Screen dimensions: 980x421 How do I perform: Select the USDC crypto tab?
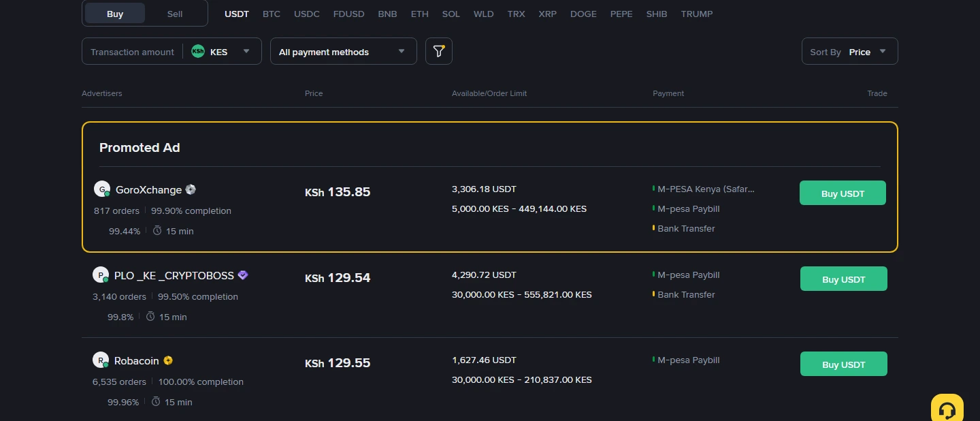click(x=307, y=14)
